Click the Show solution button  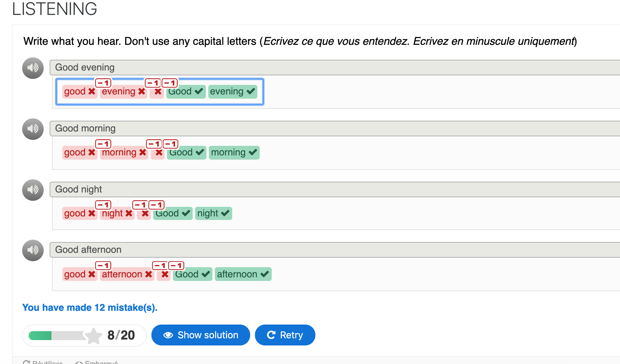pyautogui.click(x=200, y=335)
